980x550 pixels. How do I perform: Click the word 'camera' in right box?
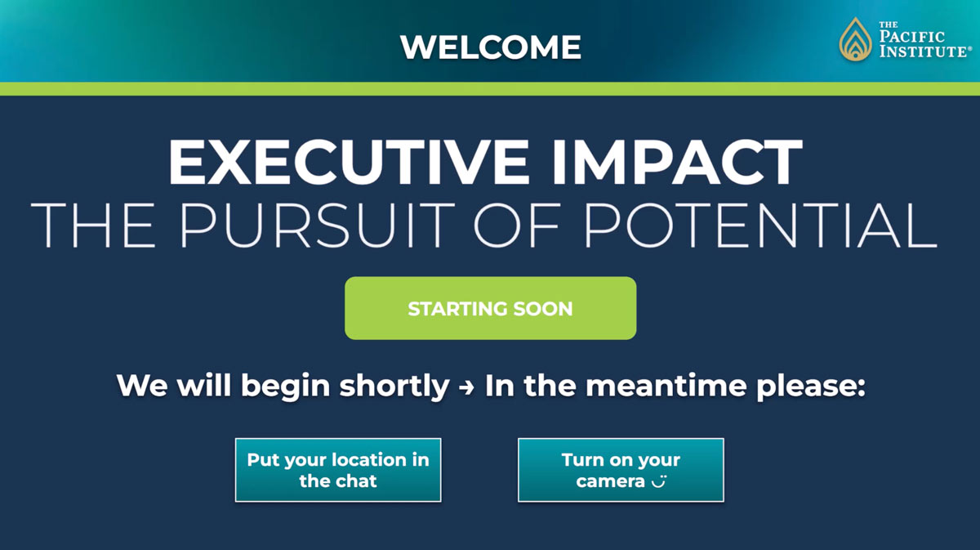tap(610, 481)
